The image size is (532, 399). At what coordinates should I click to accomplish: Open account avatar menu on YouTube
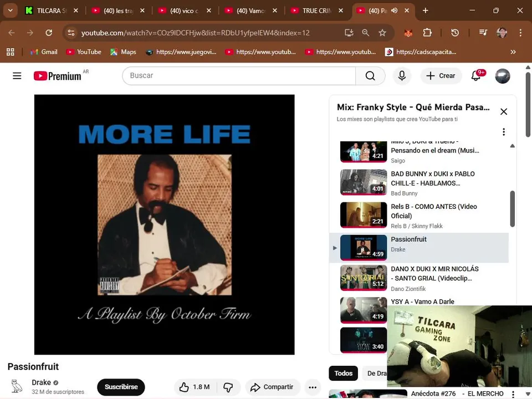[x=503, y=76]
